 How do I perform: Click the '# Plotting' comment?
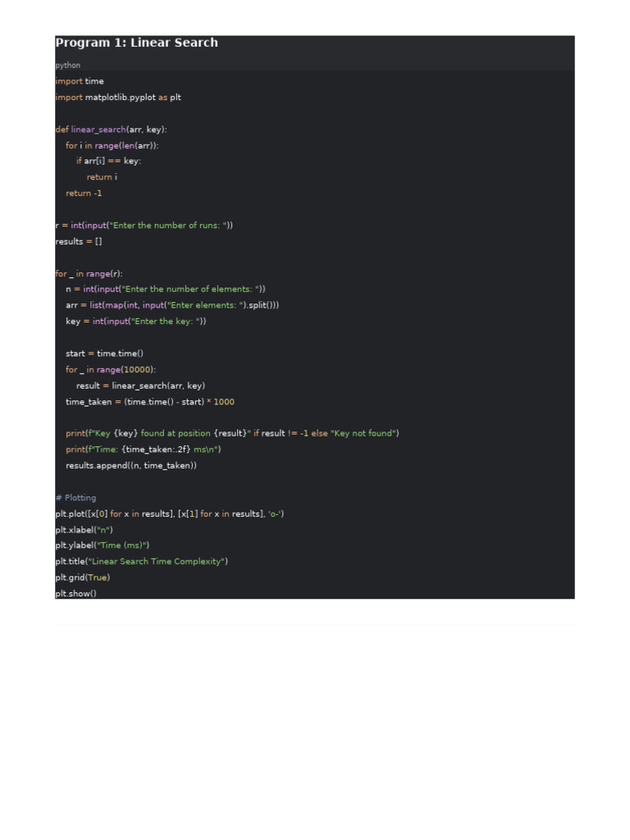(76, 498)
